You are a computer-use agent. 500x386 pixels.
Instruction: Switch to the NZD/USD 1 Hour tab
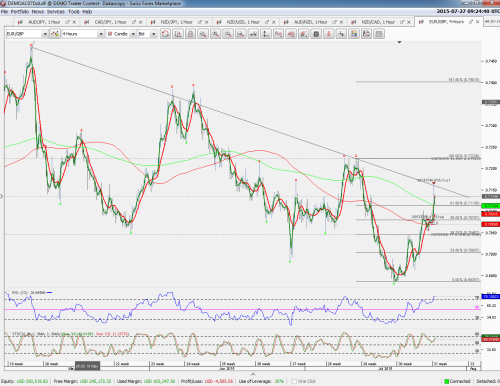pos(243,22)
